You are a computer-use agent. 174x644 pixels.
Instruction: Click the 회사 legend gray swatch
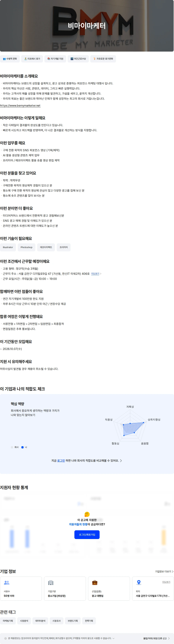click(12, 447)
